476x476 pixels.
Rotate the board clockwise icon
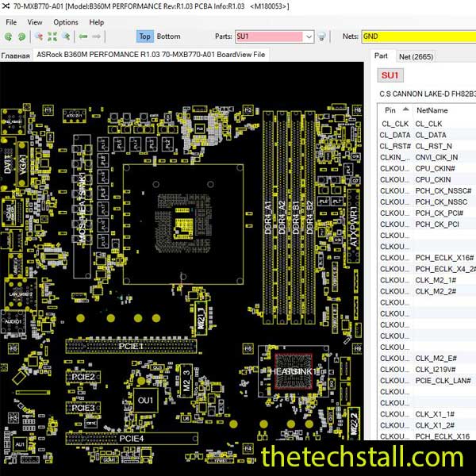pos(21,36)
